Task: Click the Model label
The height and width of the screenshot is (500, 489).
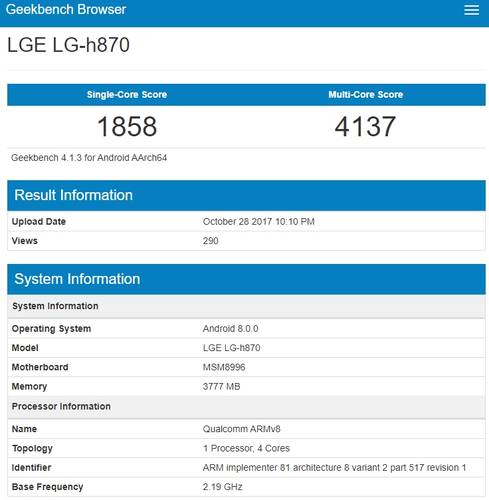Action: (25, 348)
